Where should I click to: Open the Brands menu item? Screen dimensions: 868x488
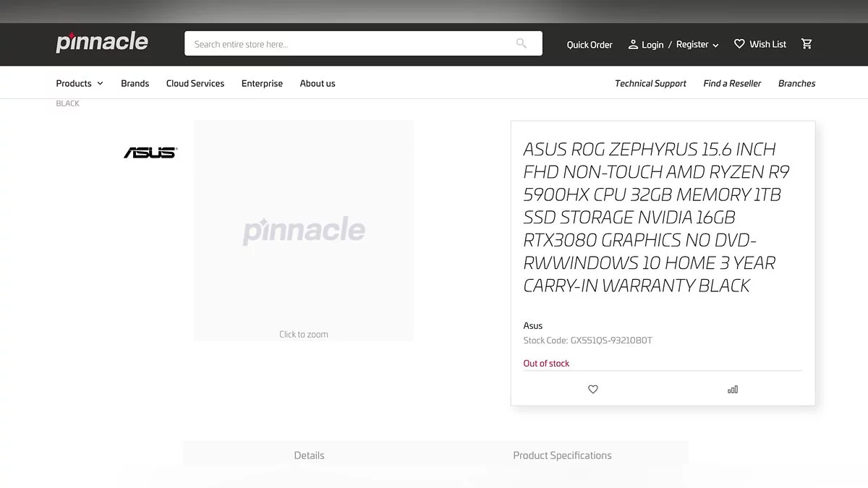coord(135,83)
